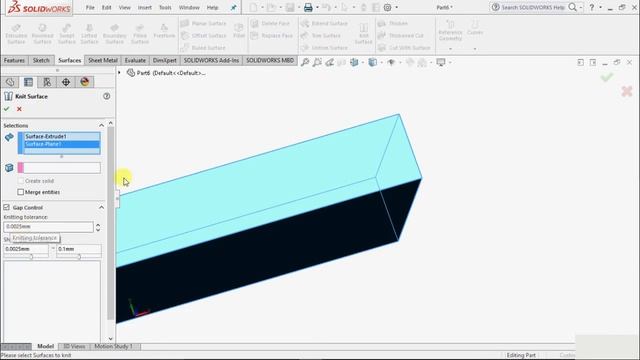Screen dimensions: 640x360
Task: Select Surface-Extrude1 in the selection list
Action: coord(61,136)
